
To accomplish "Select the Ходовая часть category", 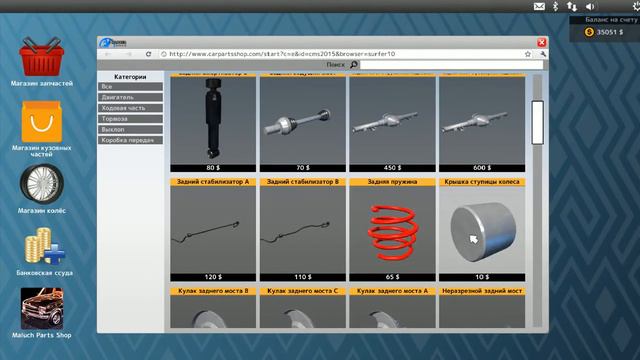I will pyautogui.click(x=130, y=108).
